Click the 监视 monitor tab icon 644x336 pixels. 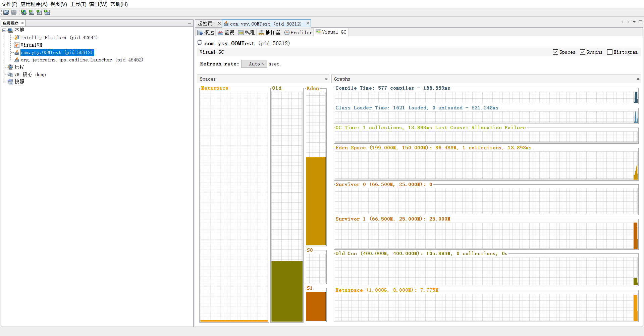pos(220,33)
